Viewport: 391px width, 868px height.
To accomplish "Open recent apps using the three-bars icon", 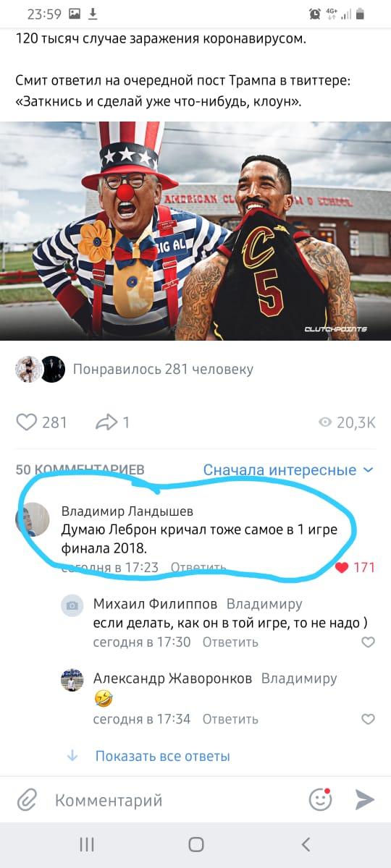I will click(x=87, y=844).
